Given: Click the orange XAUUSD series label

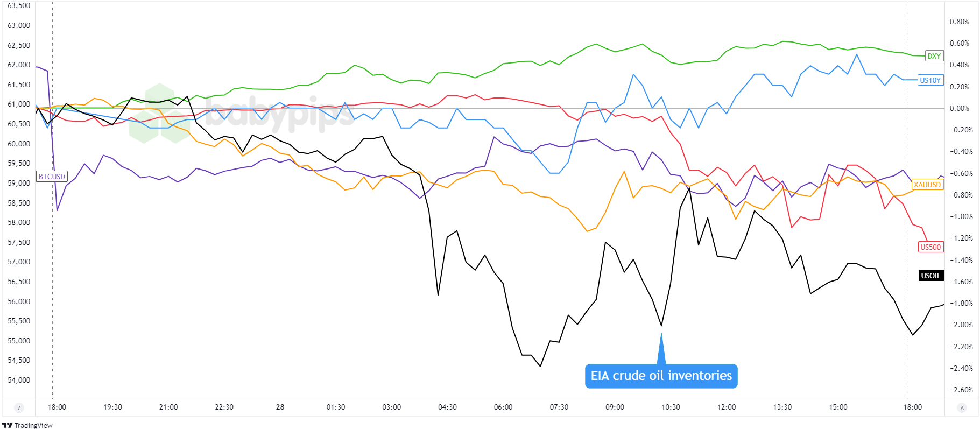Looking at the screenshot, I should pyautogui.click(x=927, y=185).
